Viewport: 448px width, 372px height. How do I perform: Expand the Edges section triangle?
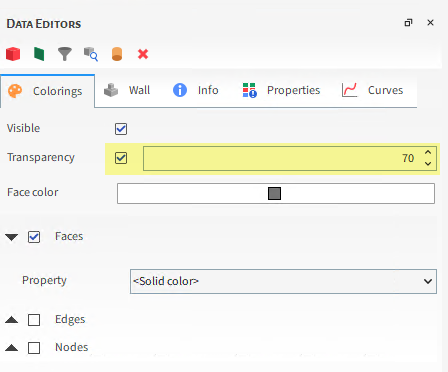click(x=12, y=320)
